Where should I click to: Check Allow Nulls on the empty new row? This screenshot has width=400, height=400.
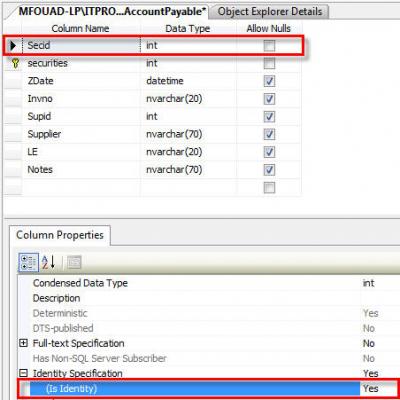269,188
